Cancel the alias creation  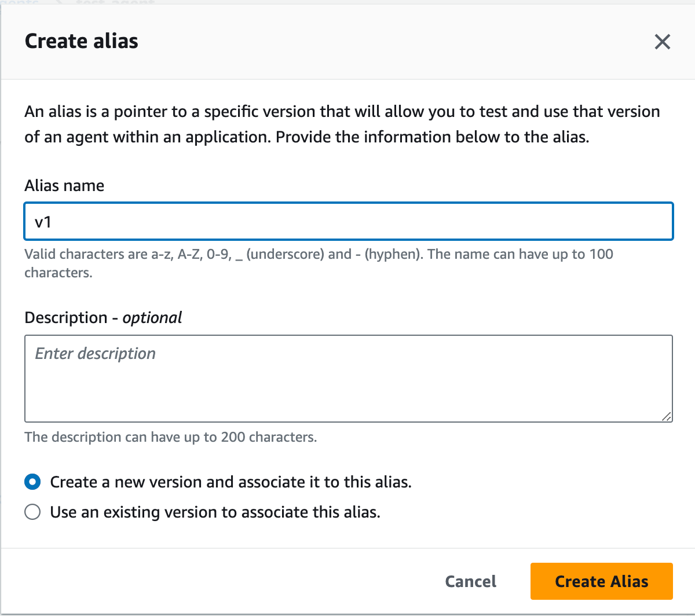470,581
